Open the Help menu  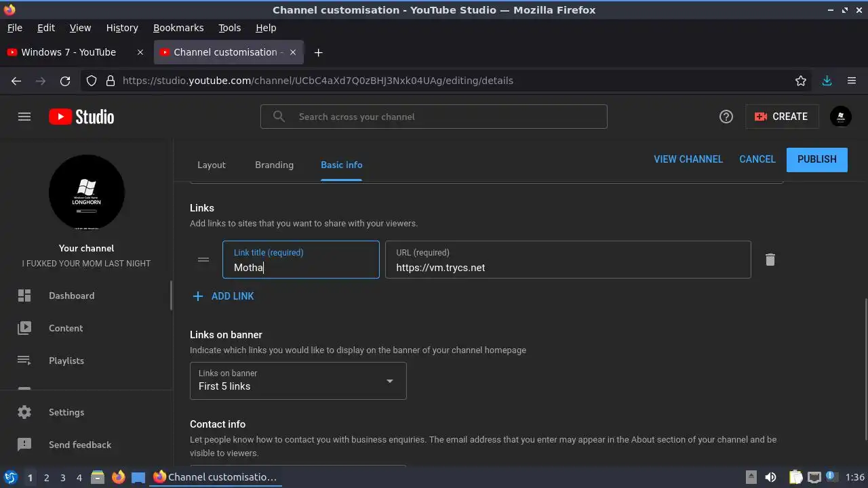click(x=266, y=28)
